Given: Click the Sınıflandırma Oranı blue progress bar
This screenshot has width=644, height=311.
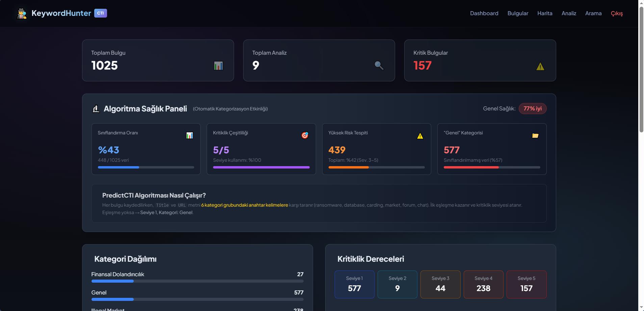Looking at the screenshot, I should (146, 167).
